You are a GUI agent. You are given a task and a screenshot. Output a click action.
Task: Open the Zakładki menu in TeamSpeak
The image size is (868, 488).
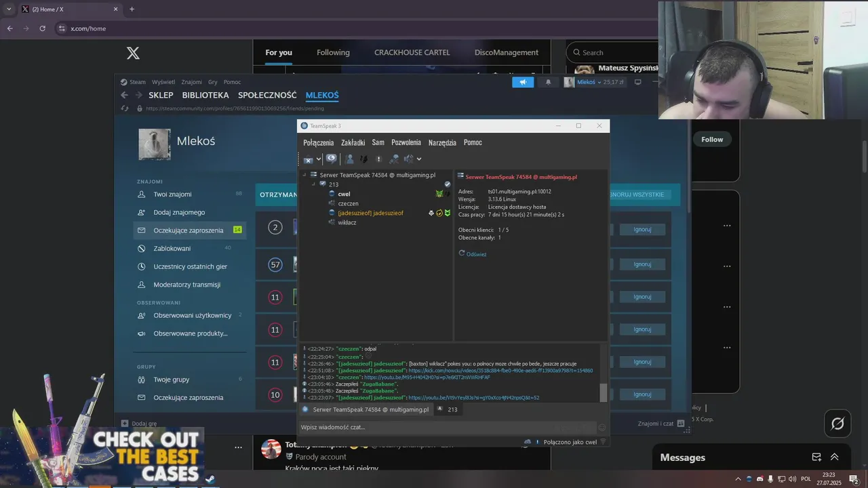[353, 142]
